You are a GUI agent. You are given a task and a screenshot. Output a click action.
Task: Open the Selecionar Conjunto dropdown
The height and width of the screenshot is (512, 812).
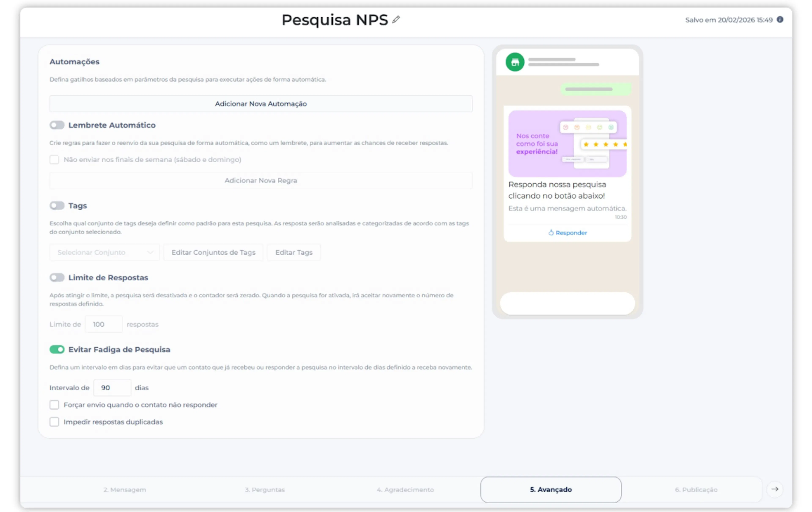click(x=104, y=252)
